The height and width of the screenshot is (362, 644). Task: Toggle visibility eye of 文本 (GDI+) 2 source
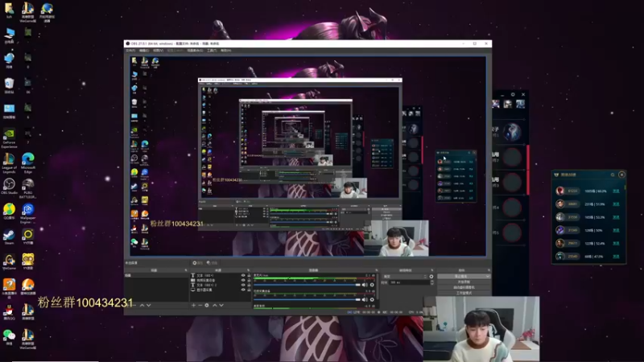pos(243,285)
